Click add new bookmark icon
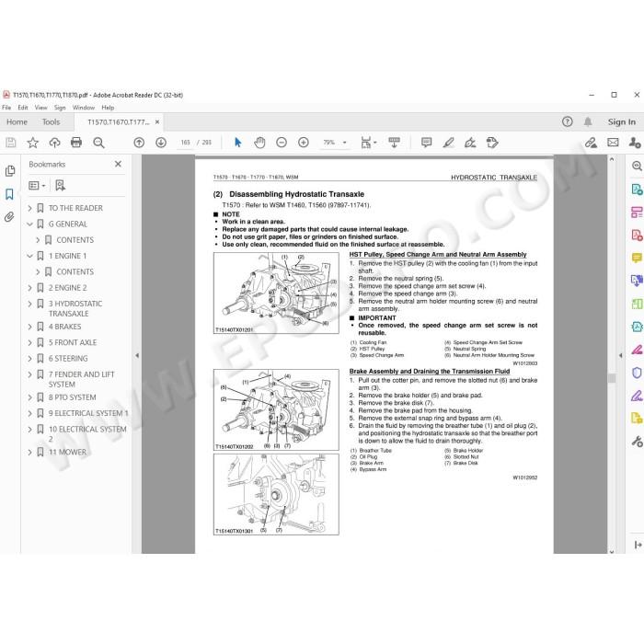The height and width of the screenshot is (644, 644). pyautogui.click(x=60, y=185)
